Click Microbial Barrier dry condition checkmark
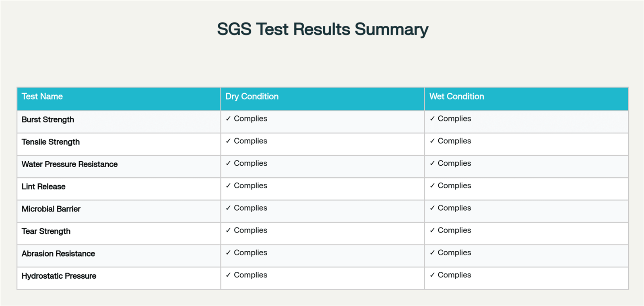The width and height of the screenshot is (644, 306). click(228, 208)
